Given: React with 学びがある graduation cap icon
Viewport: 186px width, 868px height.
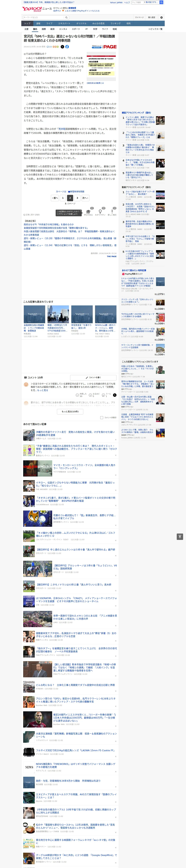Looking at the screenshot, I should (88, 212).
